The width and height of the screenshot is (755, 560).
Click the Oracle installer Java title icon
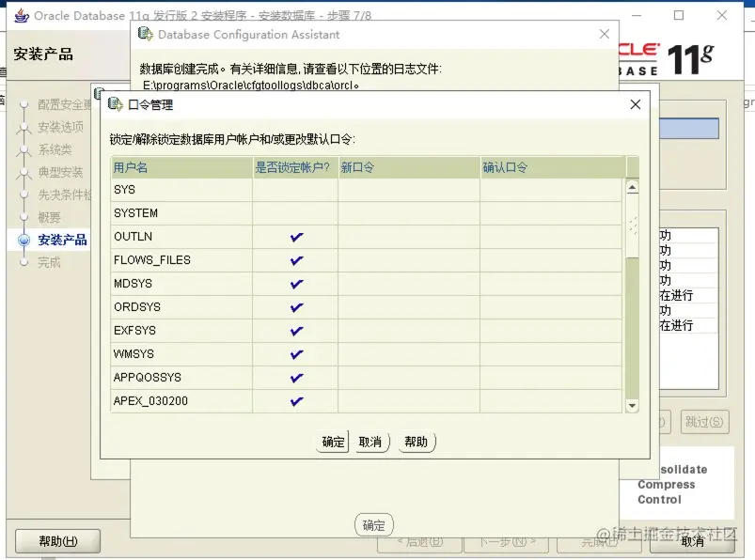click(x=22, y=15)
